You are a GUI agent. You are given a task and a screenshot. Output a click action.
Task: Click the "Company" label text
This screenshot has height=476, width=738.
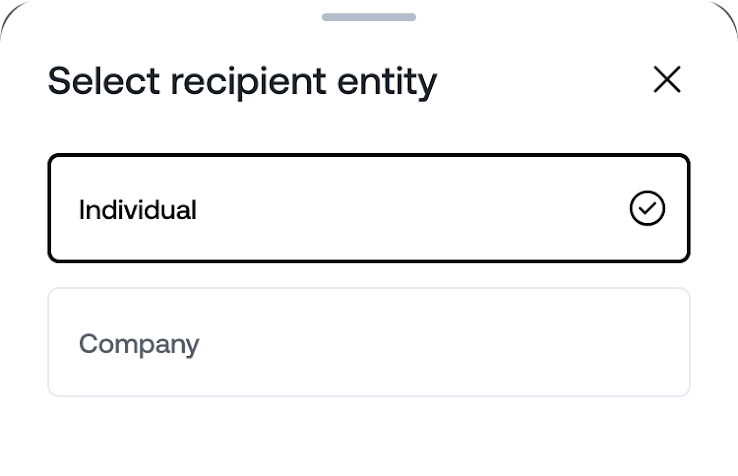click(x=139, y=344)
